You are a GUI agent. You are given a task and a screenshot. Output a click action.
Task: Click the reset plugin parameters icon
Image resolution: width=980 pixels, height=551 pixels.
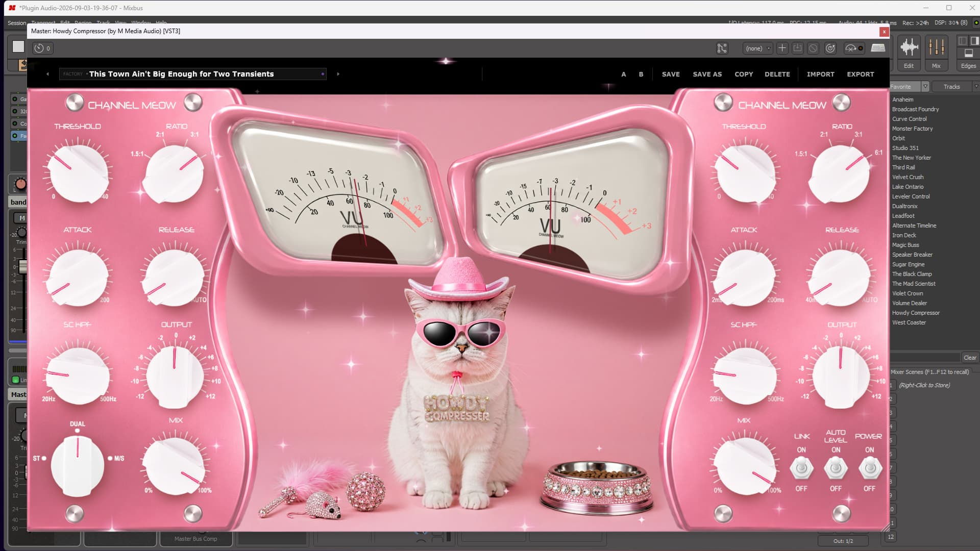[830, 48]
